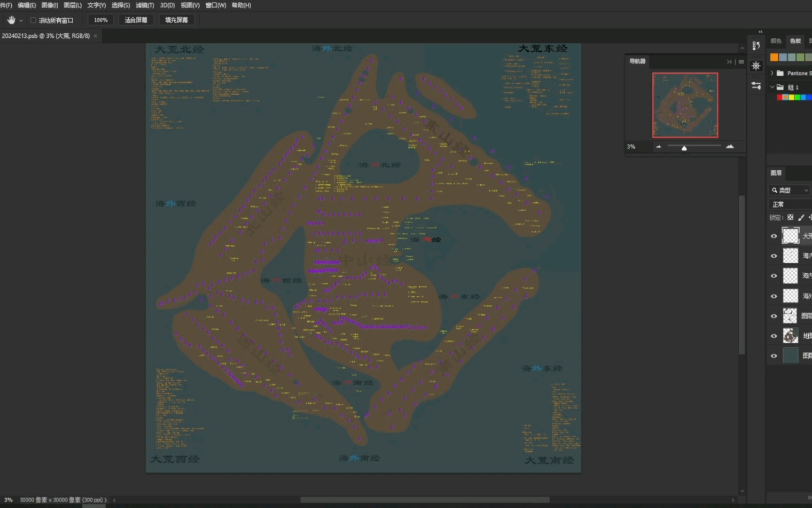Select the 图层 panel tab
The width and height of the screenshot is (812, 508).
776,173
